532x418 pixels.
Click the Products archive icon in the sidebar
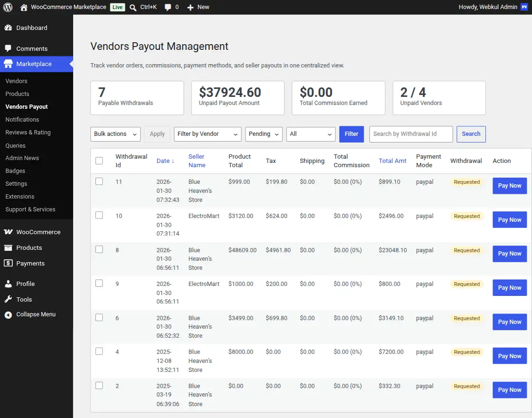(9, 247)
